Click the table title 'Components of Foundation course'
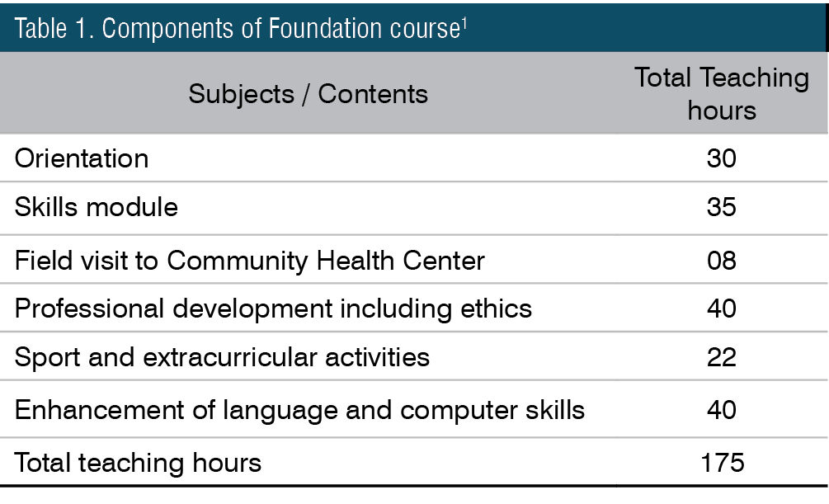 pos(280,29)
